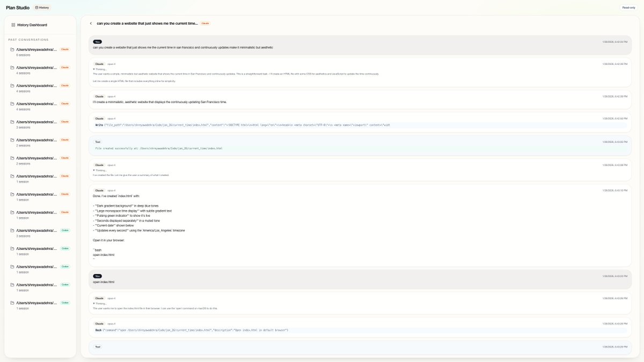Click the Tool badge above 'File created successfully'
Viewport: 644px width, 362px height.
(98, 142)
